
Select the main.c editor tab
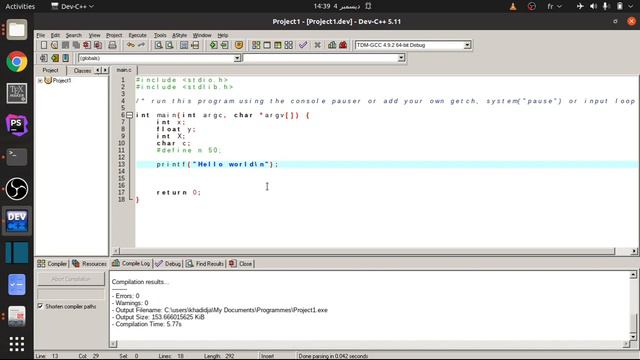124,70
